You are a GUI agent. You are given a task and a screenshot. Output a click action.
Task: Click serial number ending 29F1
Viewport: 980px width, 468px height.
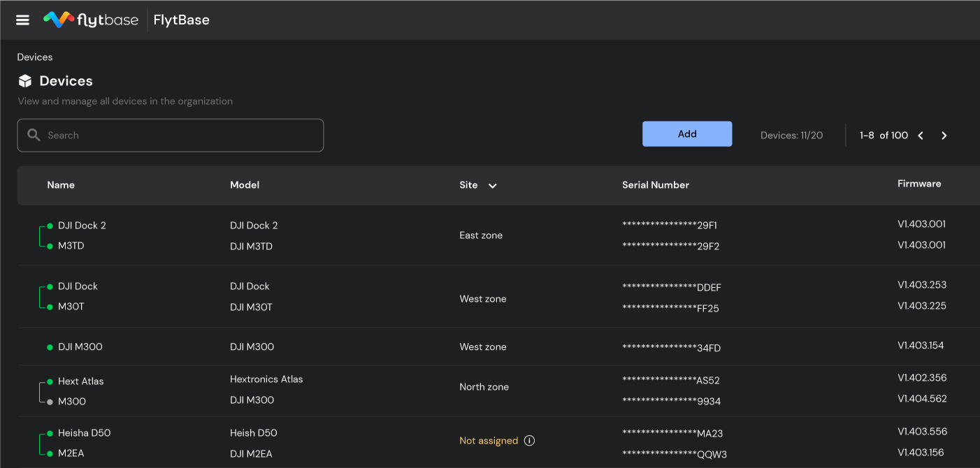click(670, 226)
